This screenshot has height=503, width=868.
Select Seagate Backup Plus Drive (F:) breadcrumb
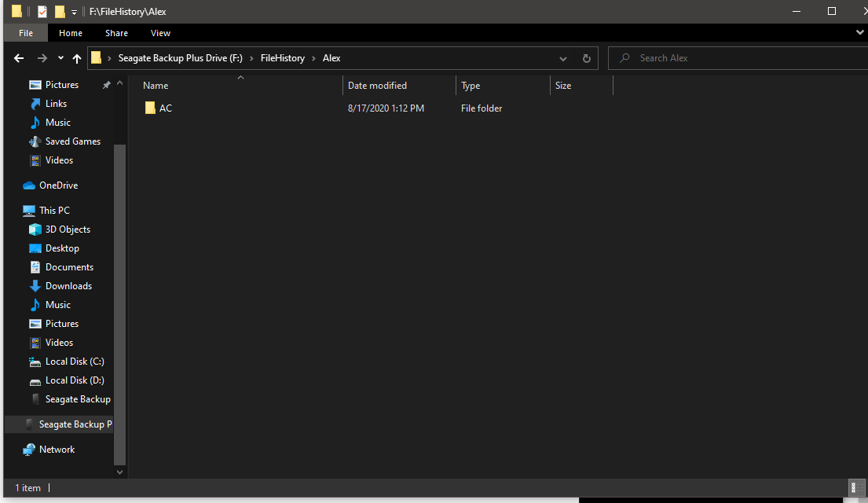(x=180, y=57)
